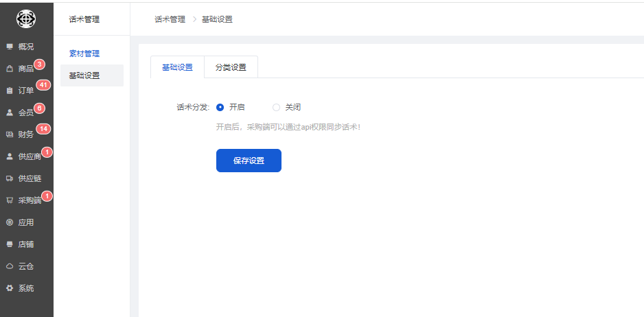Screen dimensions: 644x317
Task: Select the 关闭 radio button
Action: (x=277, y=107)
